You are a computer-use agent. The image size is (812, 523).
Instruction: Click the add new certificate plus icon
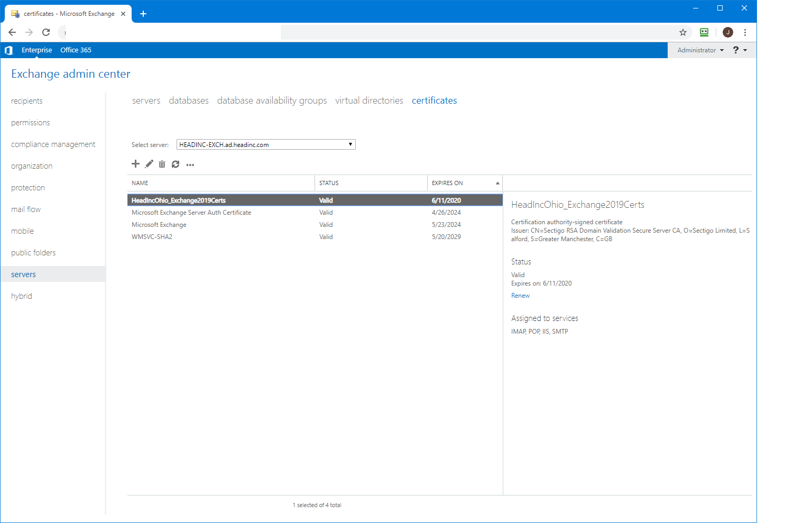pos(135,164)
